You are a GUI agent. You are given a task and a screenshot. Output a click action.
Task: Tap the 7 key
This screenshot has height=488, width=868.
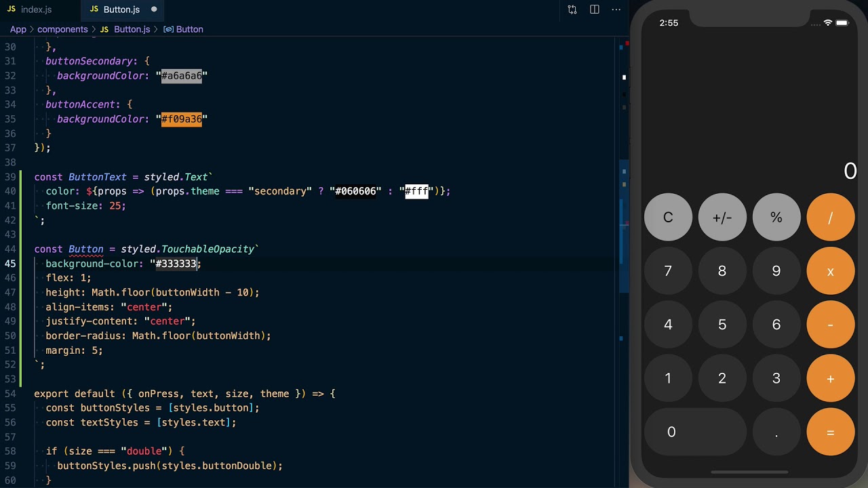click(668, 271)
